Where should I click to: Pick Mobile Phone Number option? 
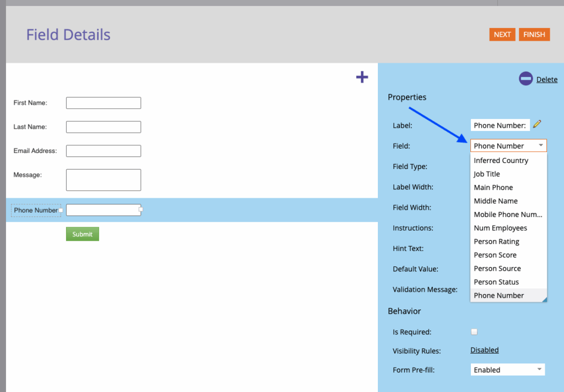tap(507, 214)
